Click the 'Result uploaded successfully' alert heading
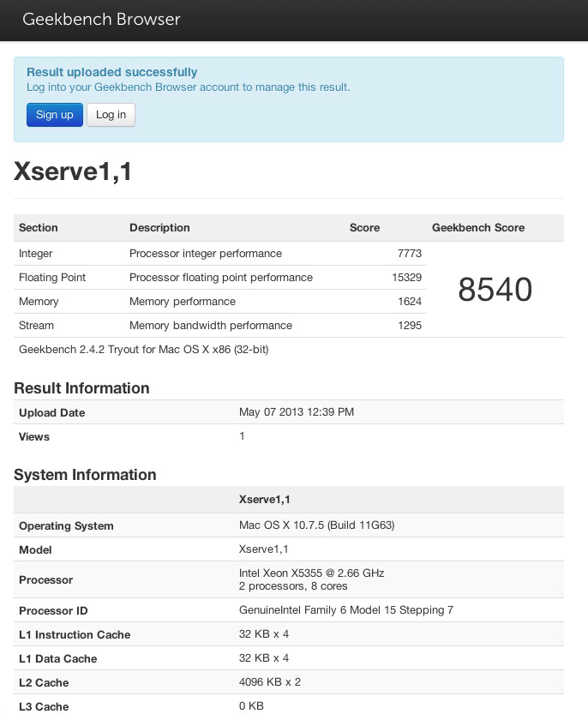Image resolution: width=588 pixels, height=714 pixels. coord(111,72)
